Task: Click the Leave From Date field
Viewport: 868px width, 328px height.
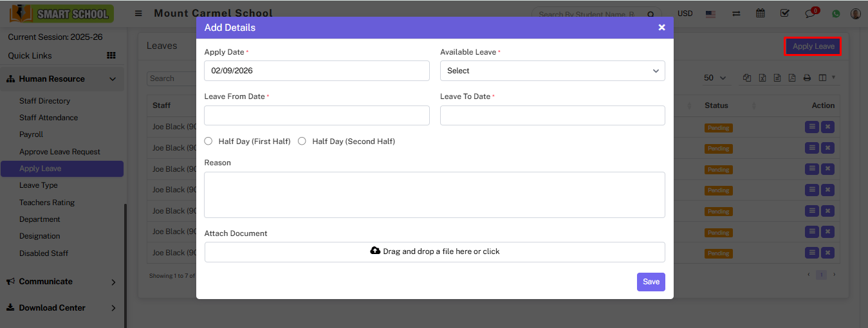Action: click(x=317, y=115)
